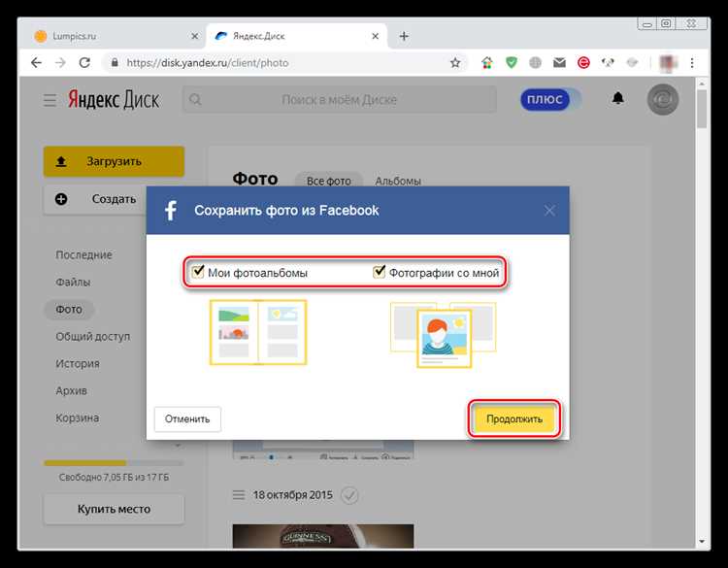
Task: Select the photo albums illustration
Action: click(258, 332)
